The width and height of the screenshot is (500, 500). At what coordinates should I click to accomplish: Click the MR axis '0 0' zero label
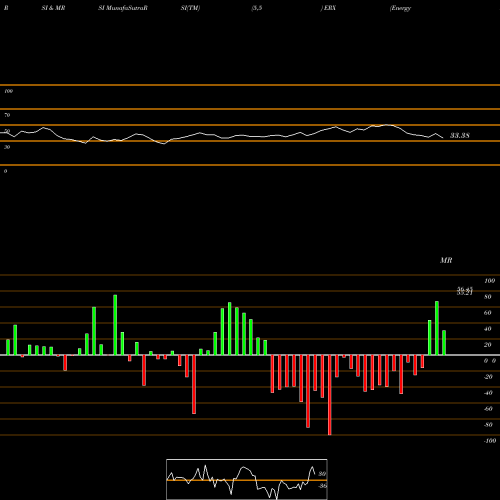tap(490, 361)
